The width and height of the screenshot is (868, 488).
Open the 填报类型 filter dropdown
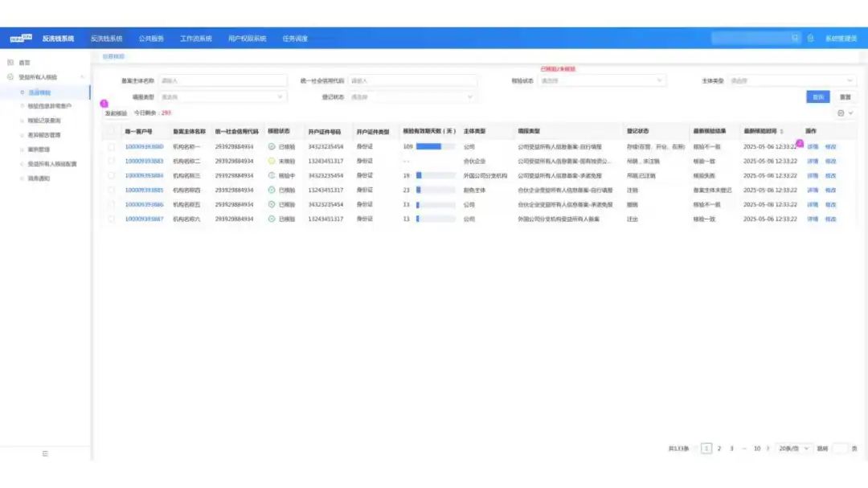coord(223,97)
